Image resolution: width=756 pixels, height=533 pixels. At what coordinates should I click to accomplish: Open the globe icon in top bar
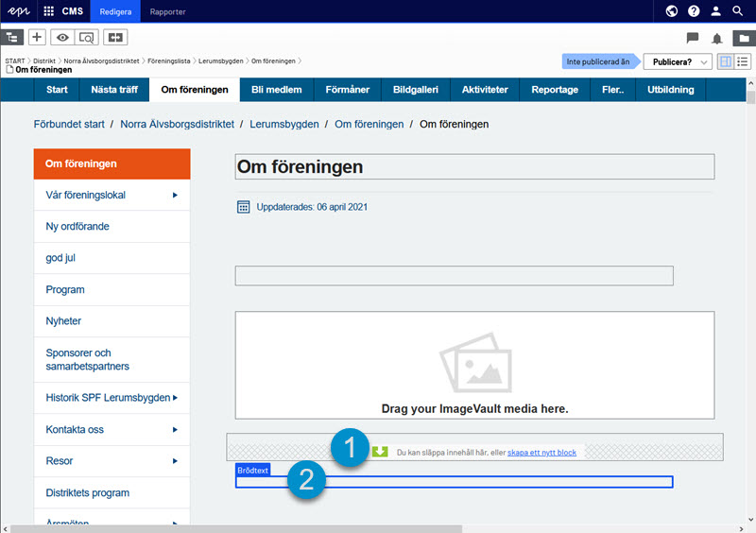click(x=671, y=11)
